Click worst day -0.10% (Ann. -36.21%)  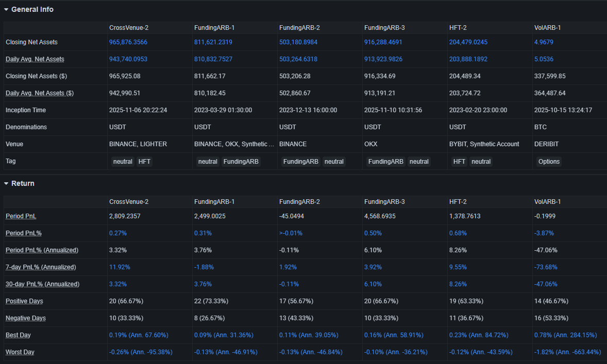point(396,352)
